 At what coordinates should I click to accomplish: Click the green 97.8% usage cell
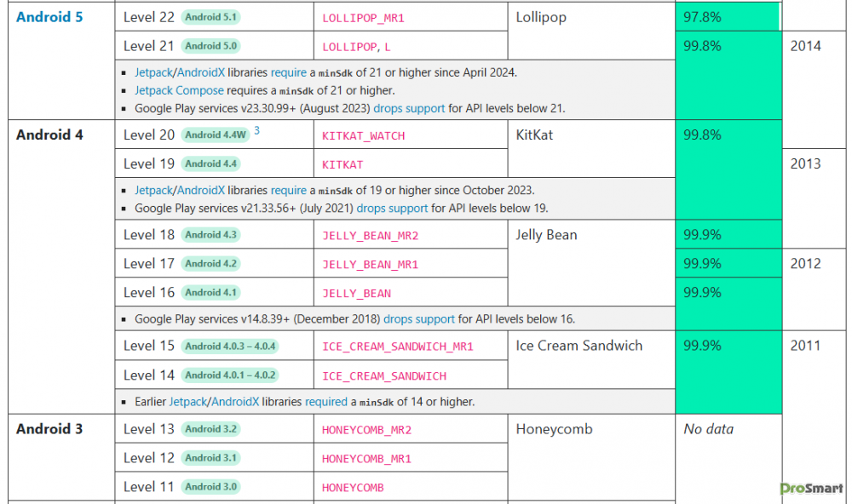tap(727, 17)
